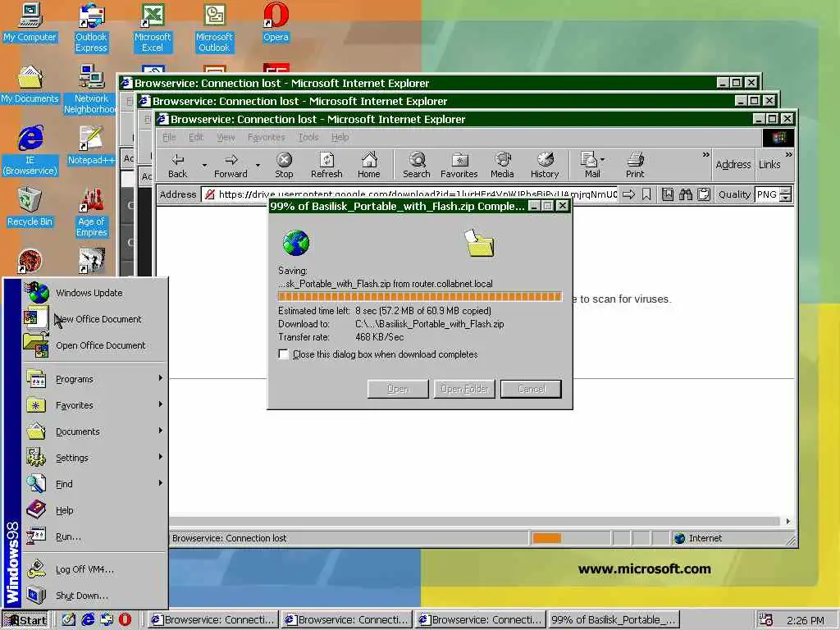The width and height of the screenshot is (840, 630).
Task: Choose Windows Update in Start menu
Action: [x=95, y=293]
